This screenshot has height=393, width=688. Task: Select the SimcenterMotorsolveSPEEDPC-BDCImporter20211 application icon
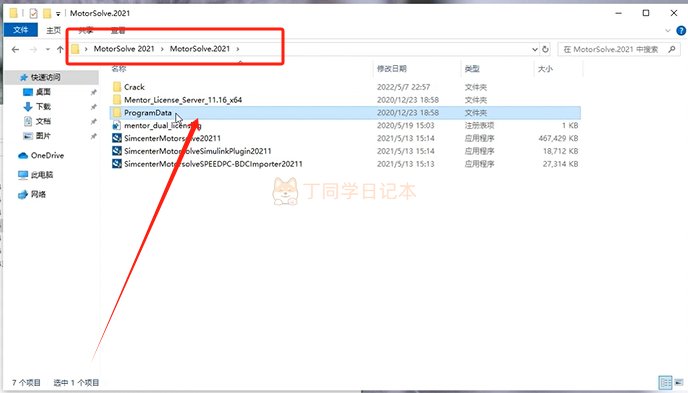point(117,164)
